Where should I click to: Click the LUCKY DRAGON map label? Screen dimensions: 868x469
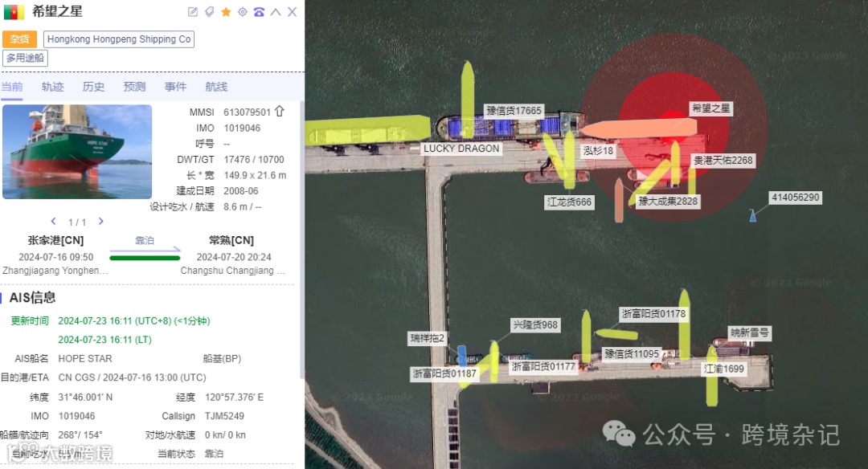(461, 149)
